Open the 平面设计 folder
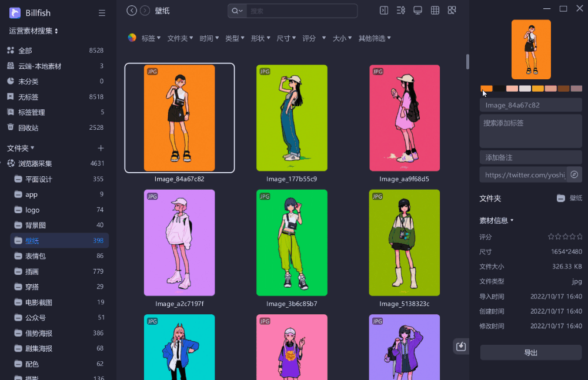Screen dimensions: 588x380 point(59,179)
